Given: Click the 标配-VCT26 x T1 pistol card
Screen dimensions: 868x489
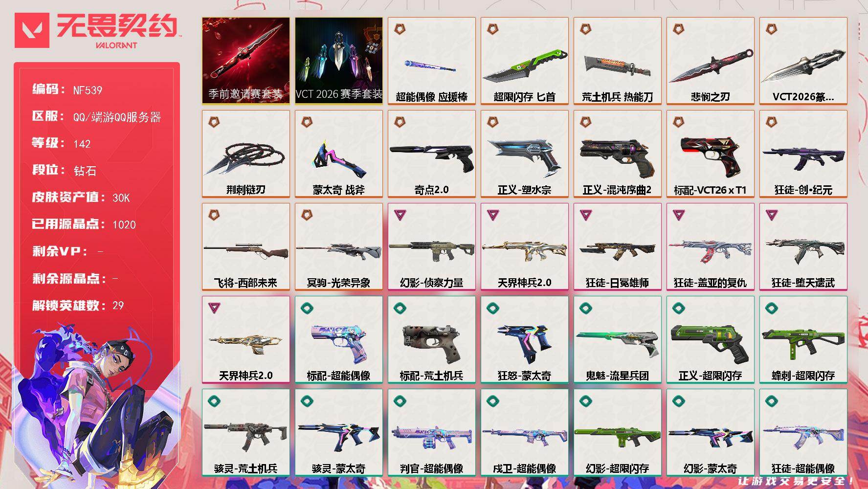Looking at the screenshot, I should pos(710,154).
